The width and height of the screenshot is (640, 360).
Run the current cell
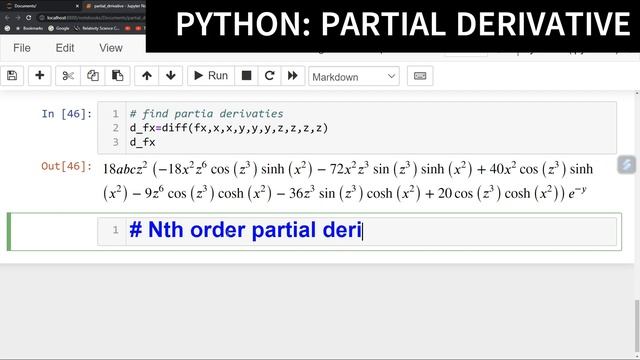click(x=211, y=76)
